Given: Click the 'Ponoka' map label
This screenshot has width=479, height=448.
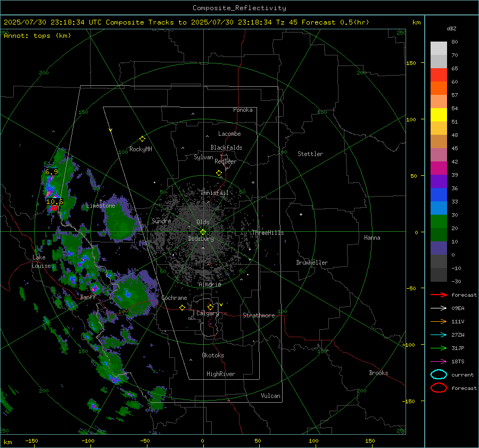Looking at the screenshot, I should tap(243, 110).
